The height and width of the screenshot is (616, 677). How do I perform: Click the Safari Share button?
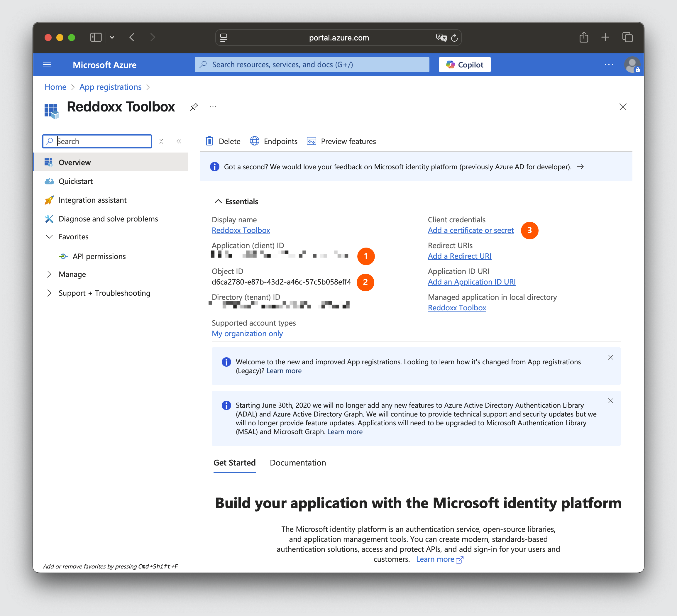pos(584,37)
